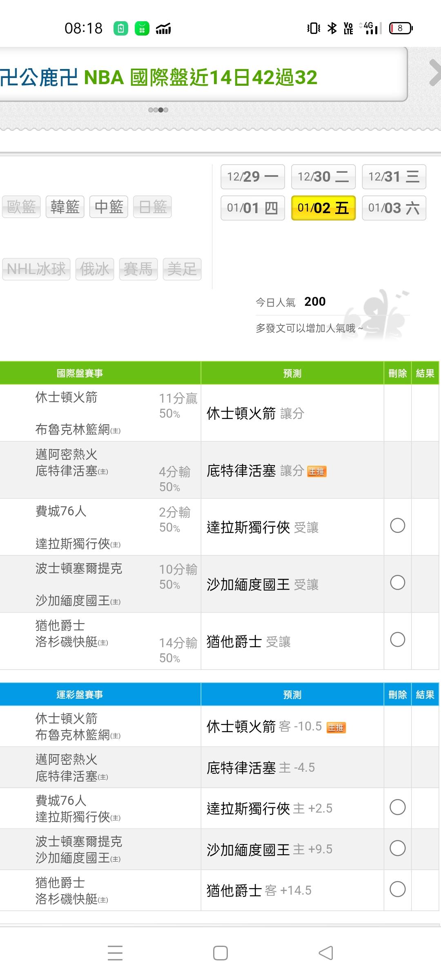Select the 12/31 三 date tab
Viewport: 441px width, 980px height.
[x=394, y=177]
